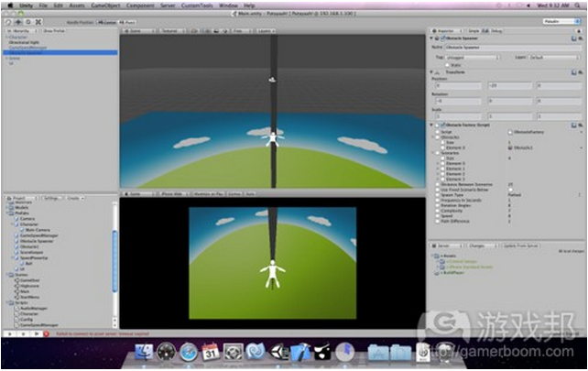Select the StartMenu scene asset
This screenshot has height=371, width=588.
coord(29,297)
